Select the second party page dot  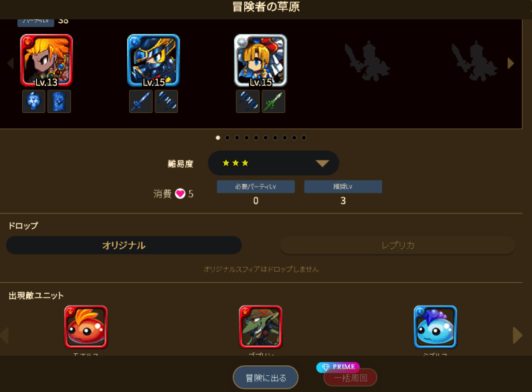click(x=228, y=138)
